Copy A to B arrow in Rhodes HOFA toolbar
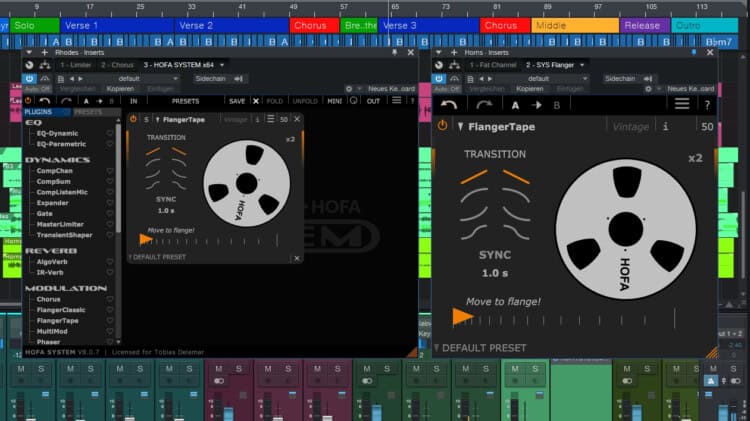The height and width of the screenshot is (421, 750). (99, 101)
